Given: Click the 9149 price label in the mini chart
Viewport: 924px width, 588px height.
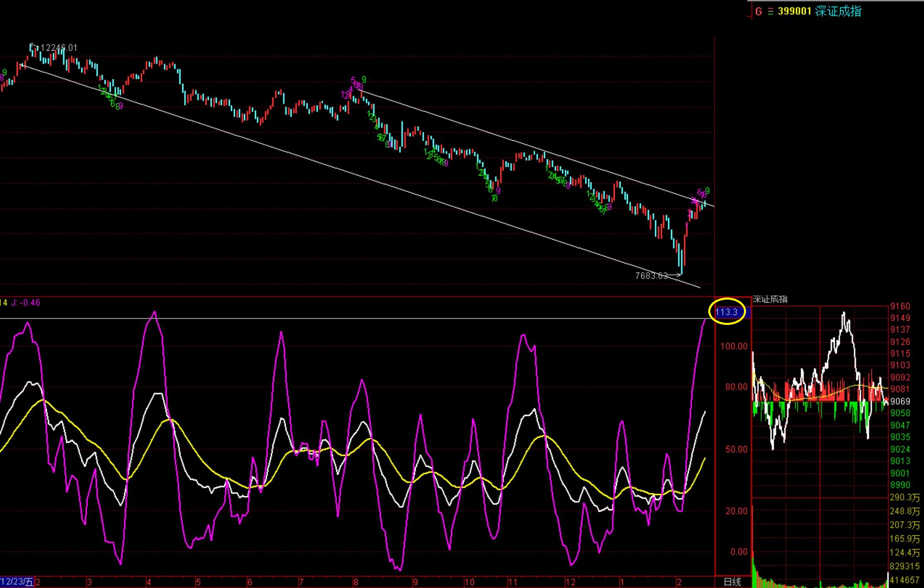Looking at the screenshot, I should click(900, 318).
